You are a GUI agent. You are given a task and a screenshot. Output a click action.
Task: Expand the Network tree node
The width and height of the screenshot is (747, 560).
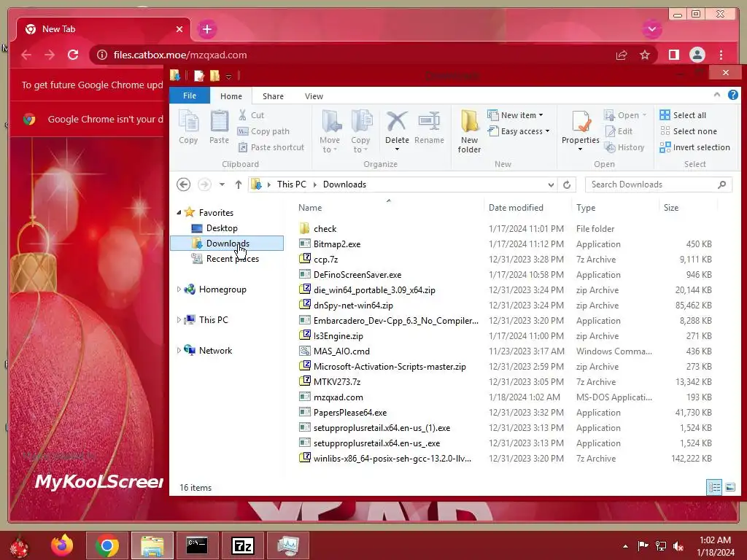point(179,350)
